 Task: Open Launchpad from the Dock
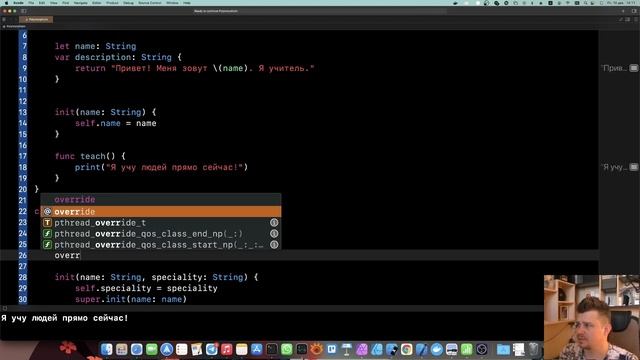(122, 349)
